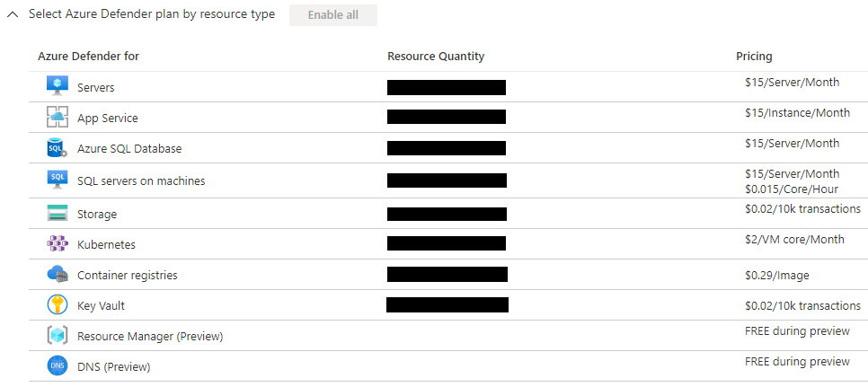
Task: Click the Azure Defender for column header
Action: point(89,56)
